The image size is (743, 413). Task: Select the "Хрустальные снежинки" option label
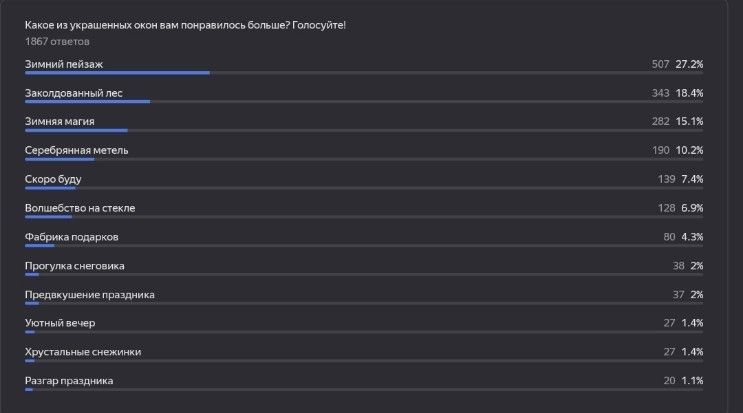tap(82, 352)
